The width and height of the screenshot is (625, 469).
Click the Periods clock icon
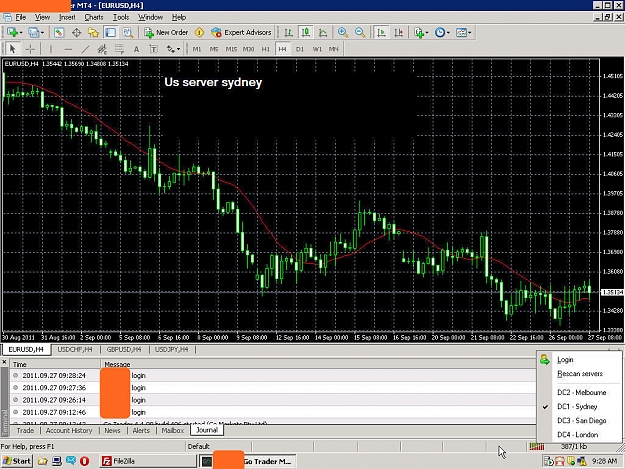(440, 33)
